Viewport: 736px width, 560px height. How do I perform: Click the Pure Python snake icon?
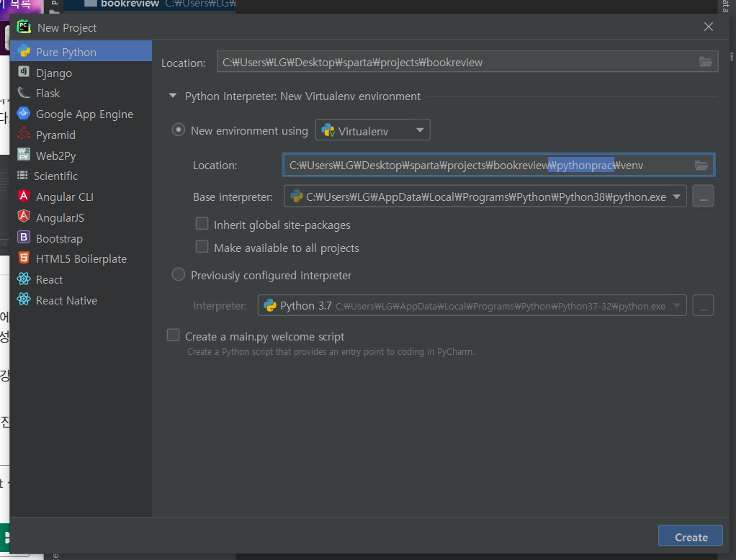(x=24, y=52)
